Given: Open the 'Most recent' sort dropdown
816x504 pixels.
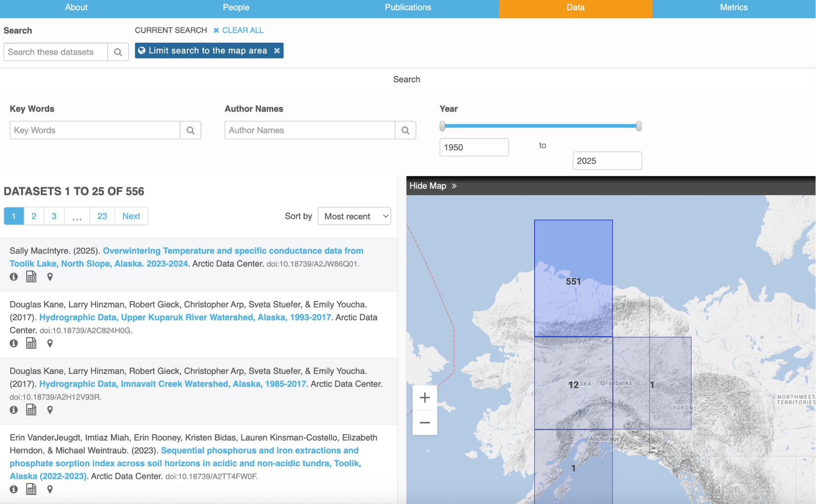Looking at the screenshot, I should [x=354, y=216].
